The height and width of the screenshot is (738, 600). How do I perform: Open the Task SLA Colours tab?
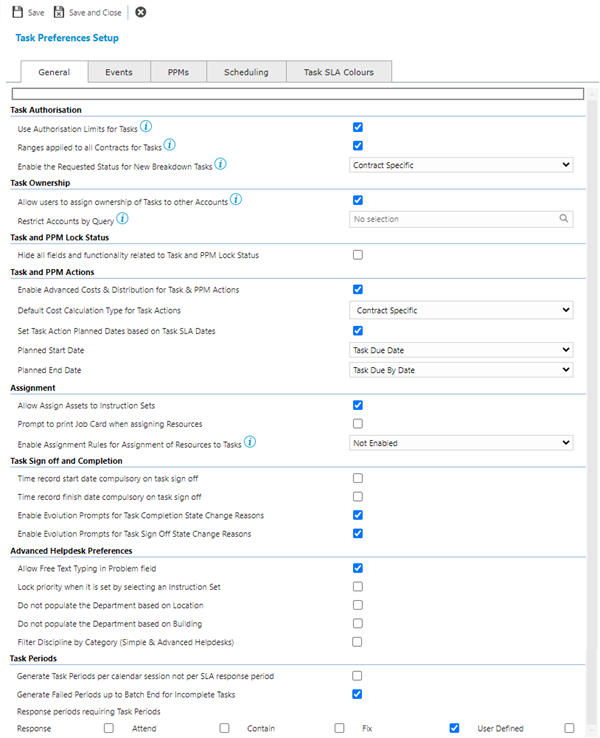[339, 72]
